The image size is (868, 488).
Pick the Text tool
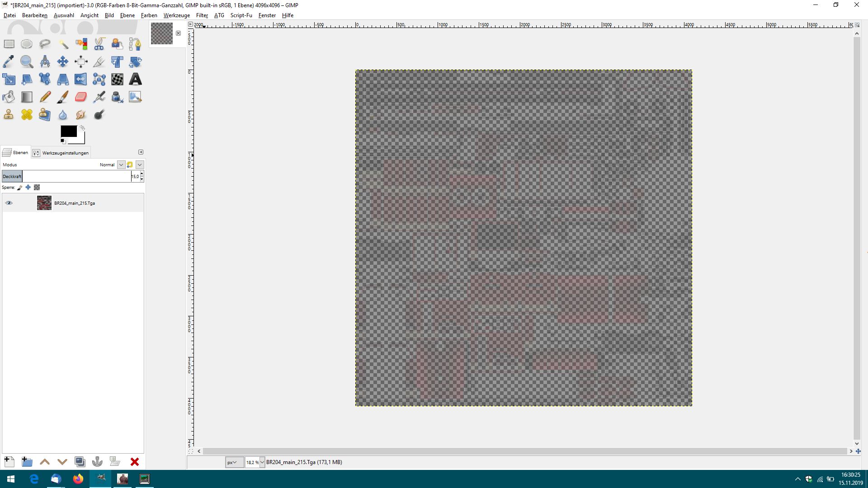tap(135, 79)
